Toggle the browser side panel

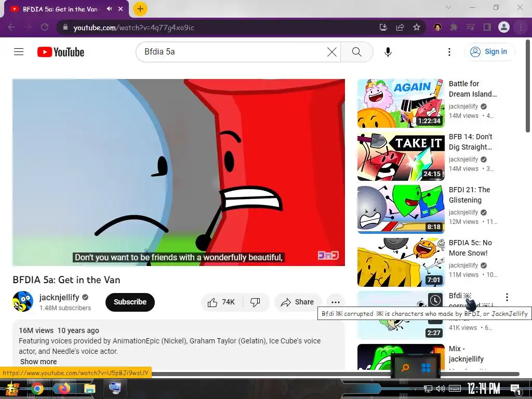(x=487, y=27)
